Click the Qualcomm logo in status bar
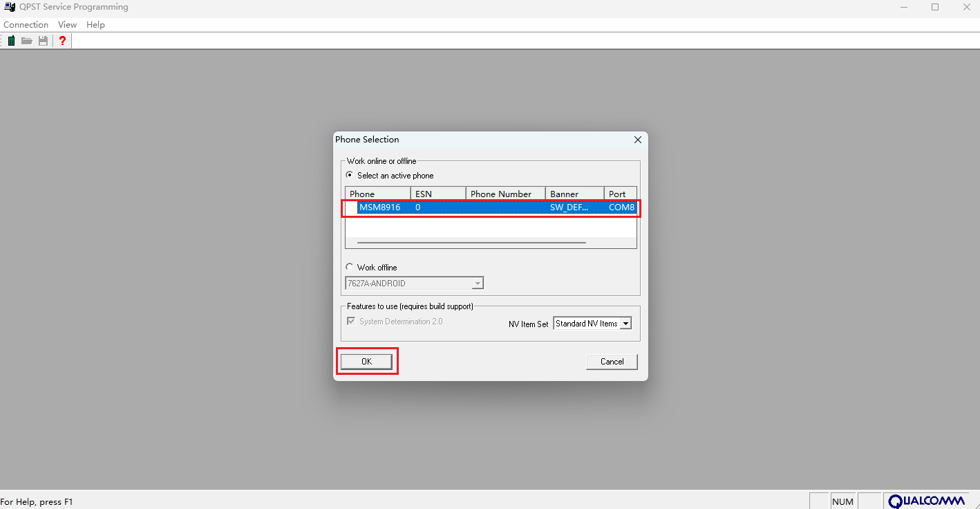 [x=926, y=501]
